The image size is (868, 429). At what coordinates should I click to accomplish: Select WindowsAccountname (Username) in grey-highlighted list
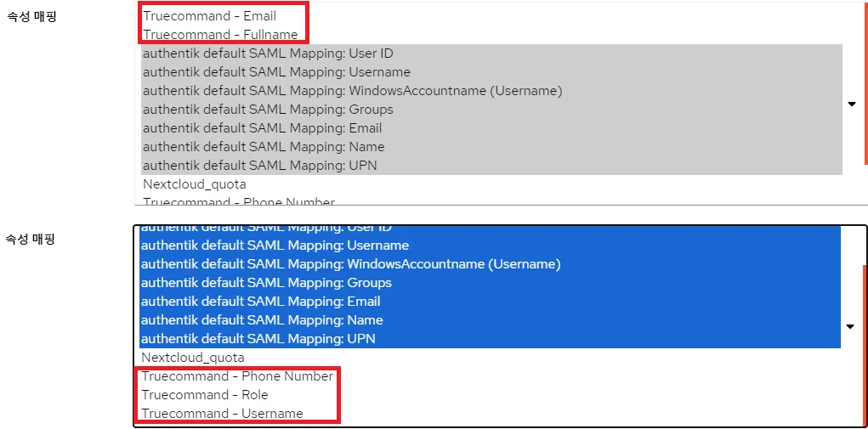(x=491, y=91)
